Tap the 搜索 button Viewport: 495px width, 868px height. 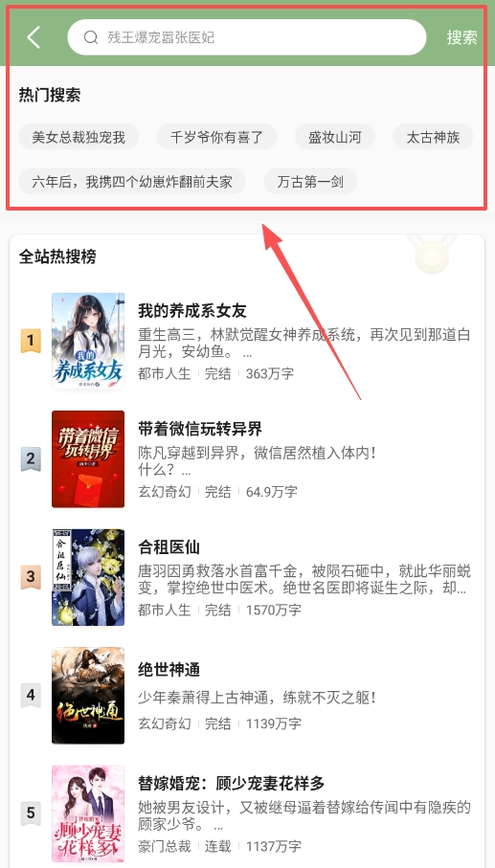click(461, 37)
